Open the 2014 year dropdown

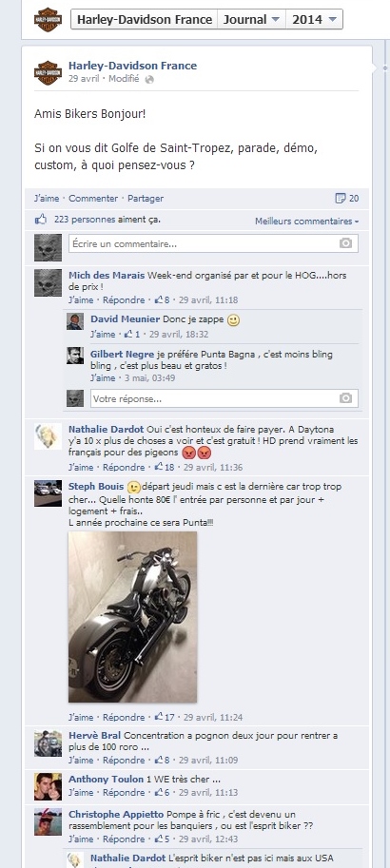point(314,19)
